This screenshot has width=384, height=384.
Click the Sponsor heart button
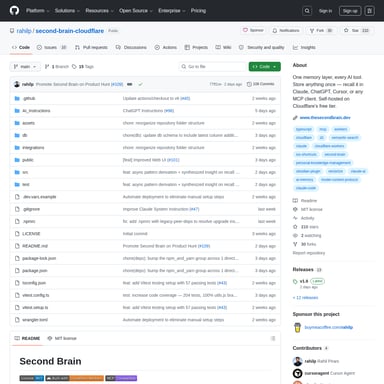coord(253,30)
